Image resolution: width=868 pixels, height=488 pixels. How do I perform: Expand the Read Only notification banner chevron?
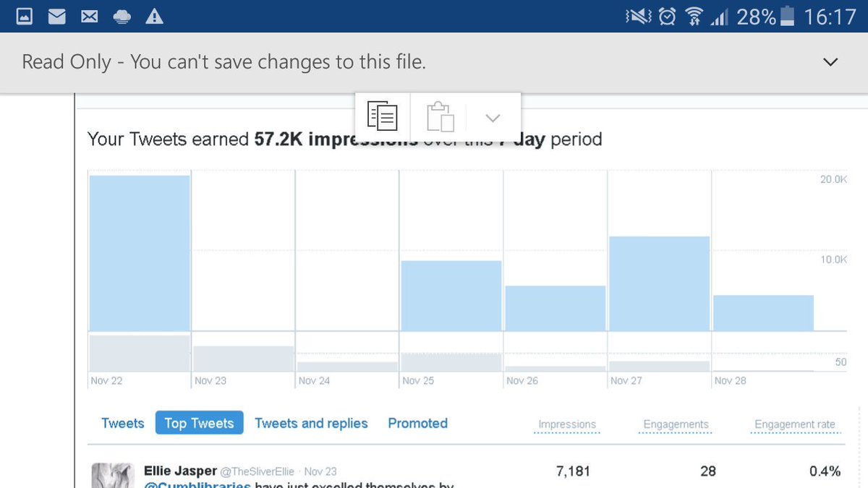tap(830, 62)
